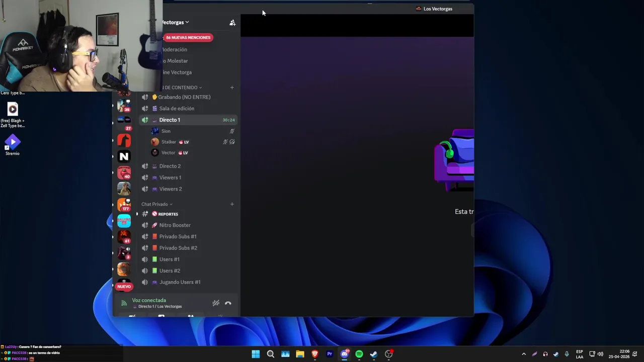
Task: Select the Directo 1 voice channel
Action: [188, 120]
